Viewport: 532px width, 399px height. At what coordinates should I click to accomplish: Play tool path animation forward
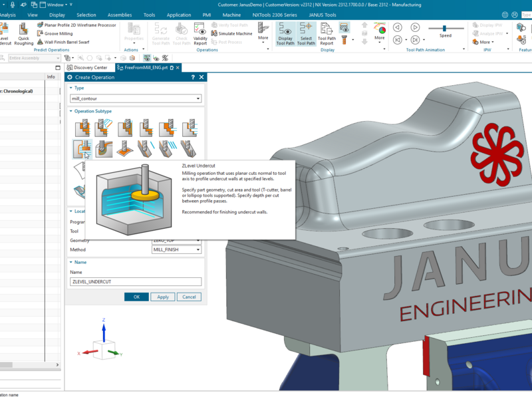pos(415,27)
